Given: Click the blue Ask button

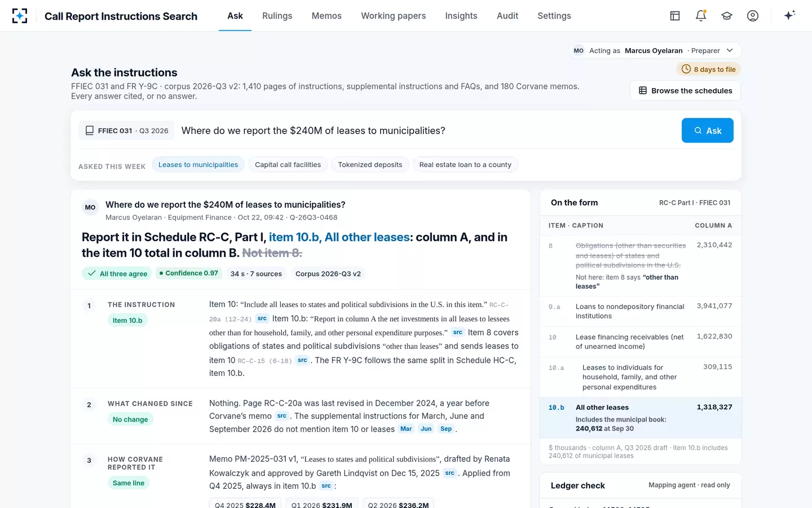Looking at the screenshot, I should [708, 130].
